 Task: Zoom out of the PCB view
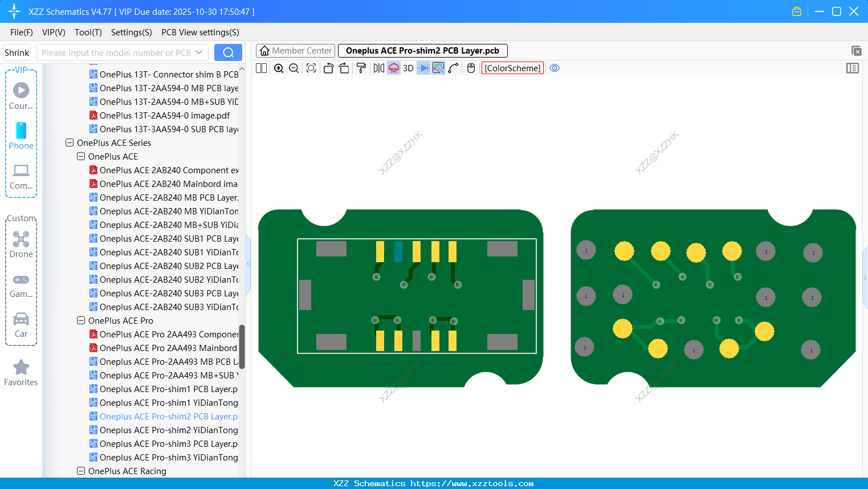(x=293, y=68)
